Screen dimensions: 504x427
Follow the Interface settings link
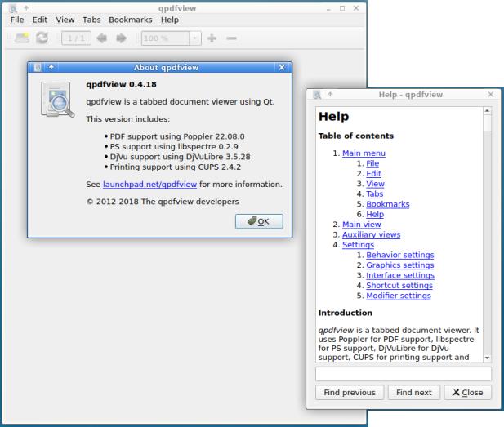[x=400, y=275]
